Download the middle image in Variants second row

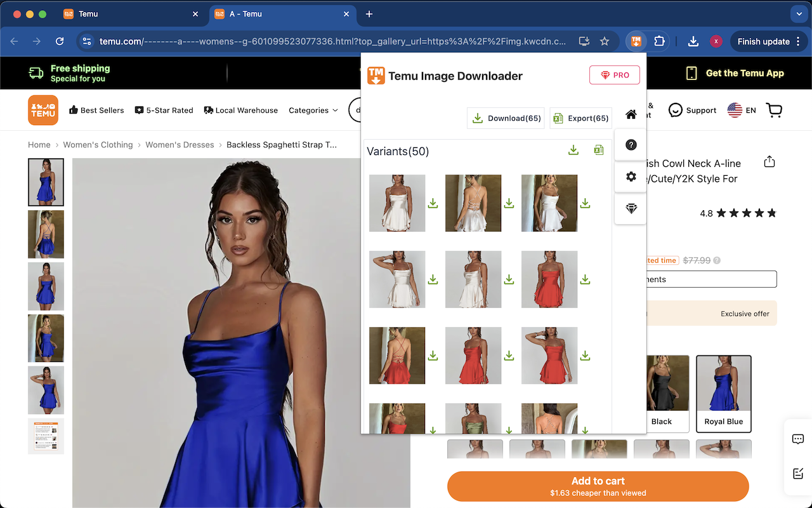pyautogui.click(x=509, y=279)
